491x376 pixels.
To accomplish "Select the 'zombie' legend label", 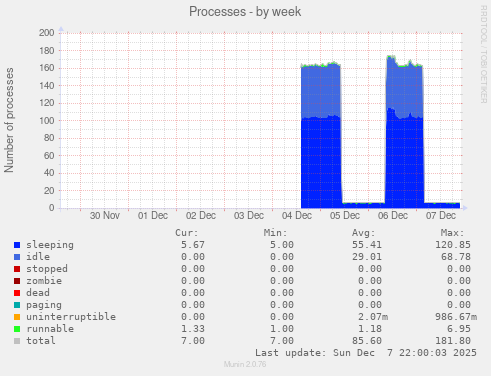I will (44, 281).
